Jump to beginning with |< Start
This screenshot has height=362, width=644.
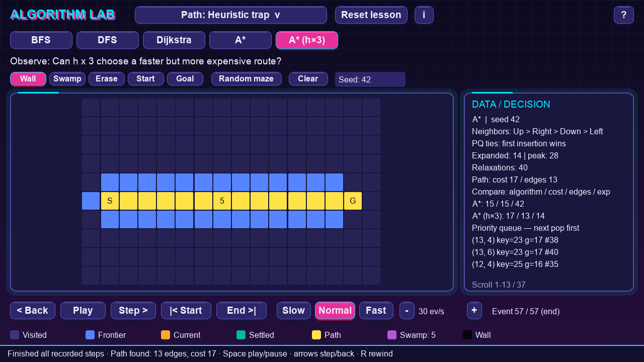(186, 311)
